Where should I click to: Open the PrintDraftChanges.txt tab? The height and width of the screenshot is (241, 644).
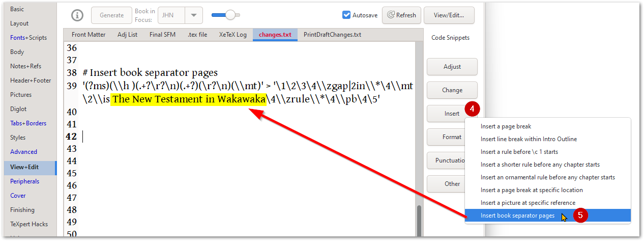pyautogui.click(x=332, y=35)
